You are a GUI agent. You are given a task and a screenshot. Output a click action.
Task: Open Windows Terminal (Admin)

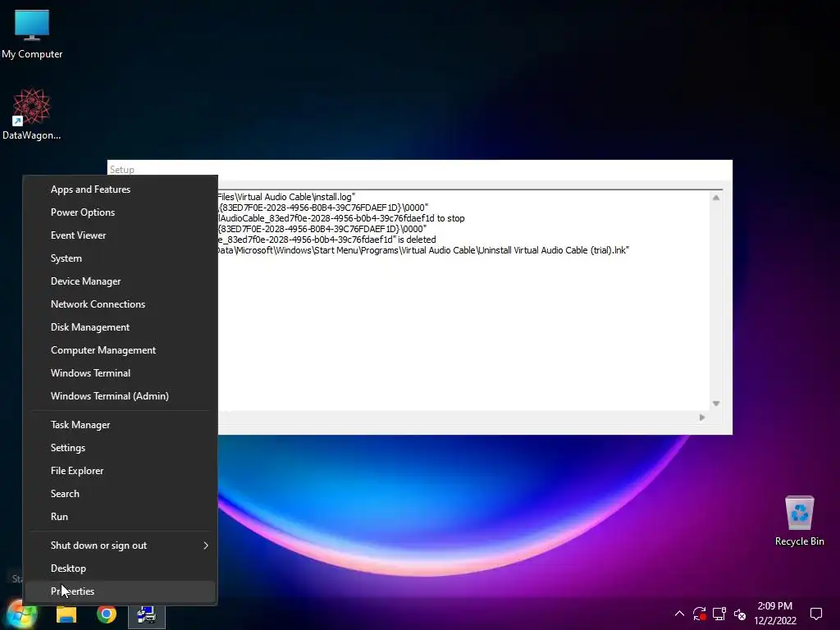(x=120, y=396)
